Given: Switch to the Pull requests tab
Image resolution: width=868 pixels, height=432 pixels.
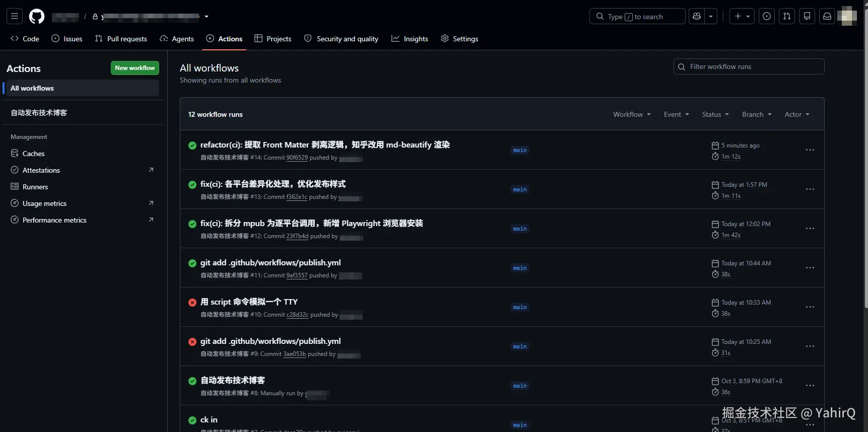Looking at the screenshot, I should [121, 39].
